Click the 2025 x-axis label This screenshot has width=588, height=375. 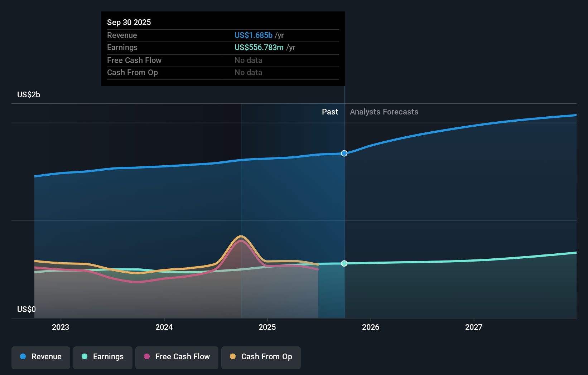tap(267, 327)
